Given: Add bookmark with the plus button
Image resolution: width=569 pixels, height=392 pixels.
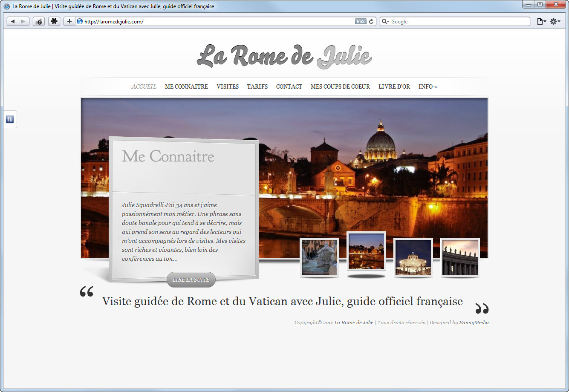Looking at the screenshot, I should pyautogui.click(x=69, y=21).
